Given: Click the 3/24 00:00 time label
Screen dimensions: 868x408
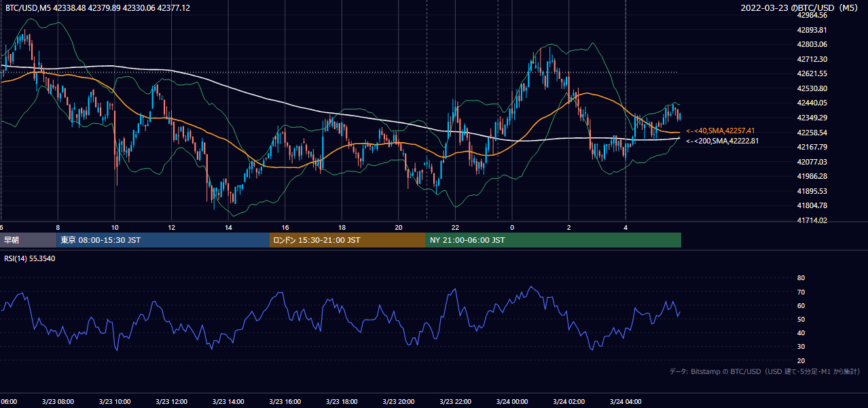Looking at the screenshot, I should pos(511,402).
